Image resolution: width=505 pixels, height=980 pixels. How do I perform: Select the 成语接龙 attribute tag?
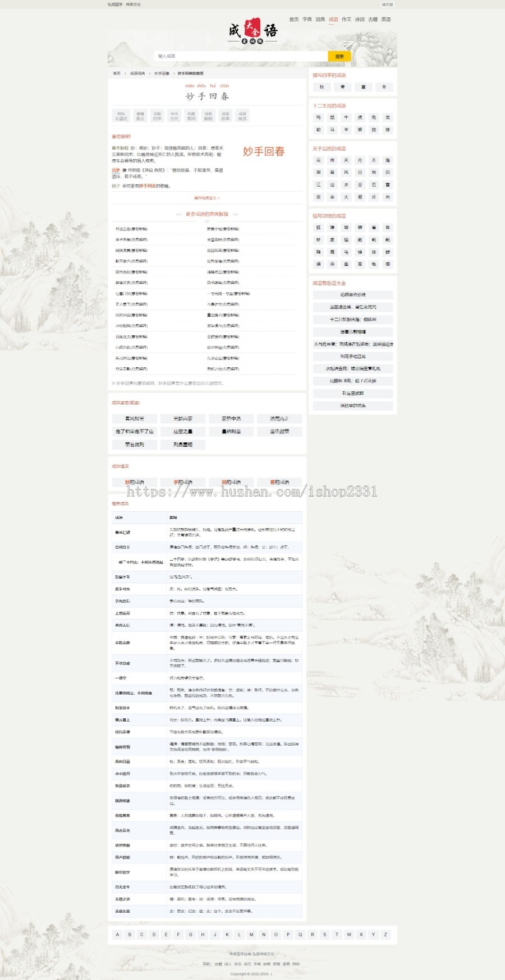click(x=242, y=116)
